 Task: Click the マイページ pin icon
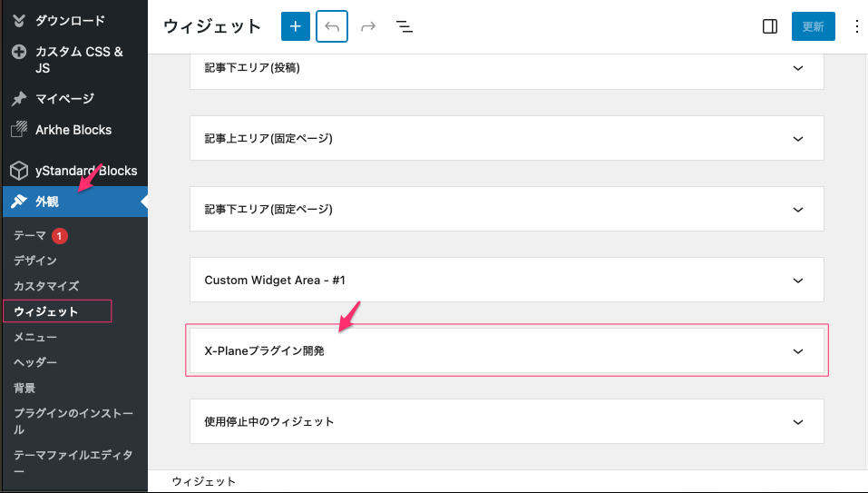point(18,98)
